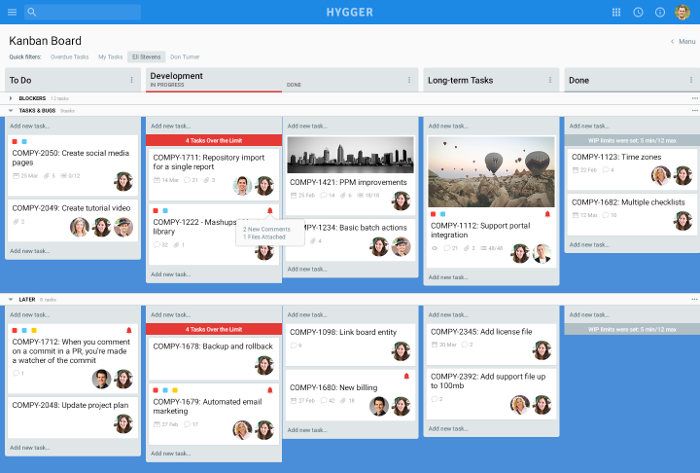Image resolution: width=700 pixels, height=473 pixels.
Task: Open card COMPY-2345: Add license file
Action: (491, 344)
